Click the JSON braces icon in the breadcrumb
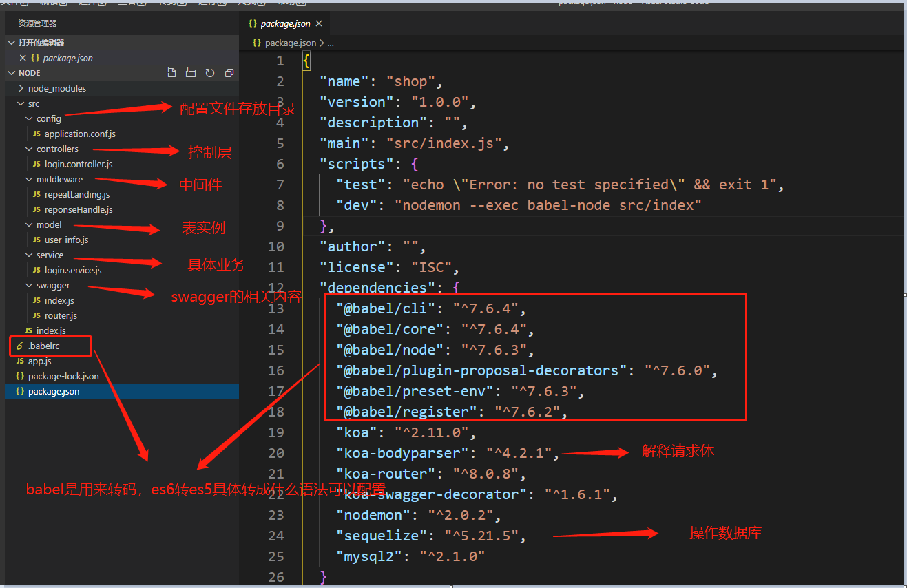The image size is (907, 588). pos(257,43)
